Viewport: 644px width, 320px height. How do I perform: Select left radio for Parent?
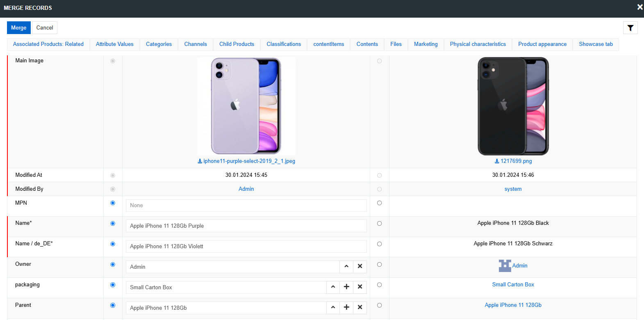coord(113,305)
